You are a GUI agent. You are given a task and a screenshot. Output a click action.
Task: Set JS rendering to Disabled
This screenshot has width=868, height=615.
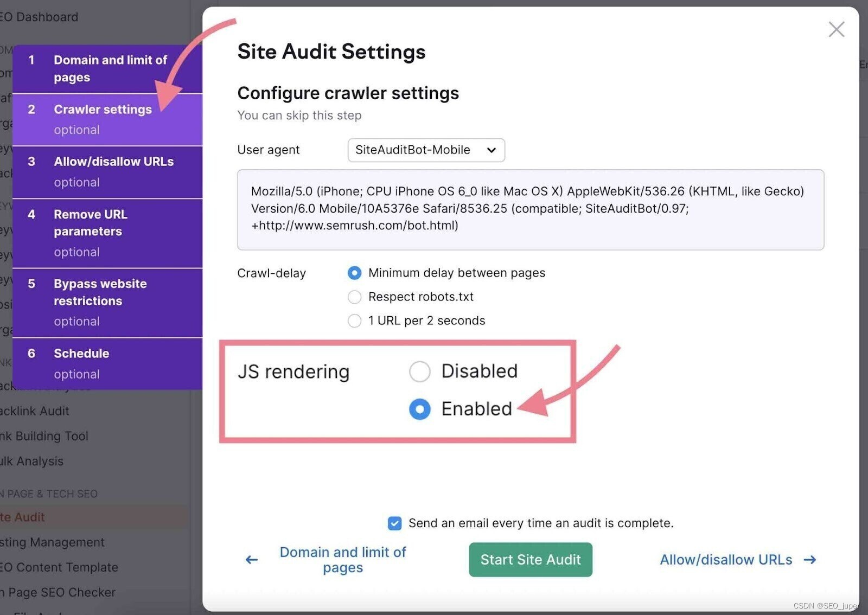[x=419, y=371]
